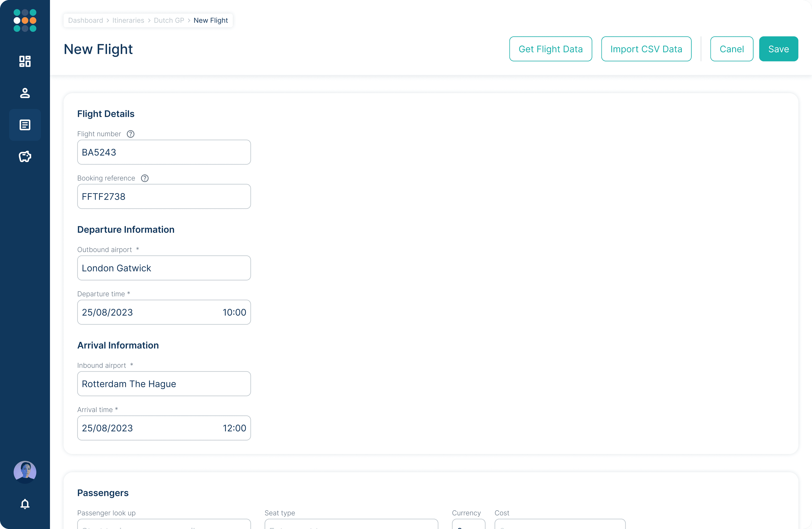
Task: Click the Booking reference help icon
Action: pos(145,178)
